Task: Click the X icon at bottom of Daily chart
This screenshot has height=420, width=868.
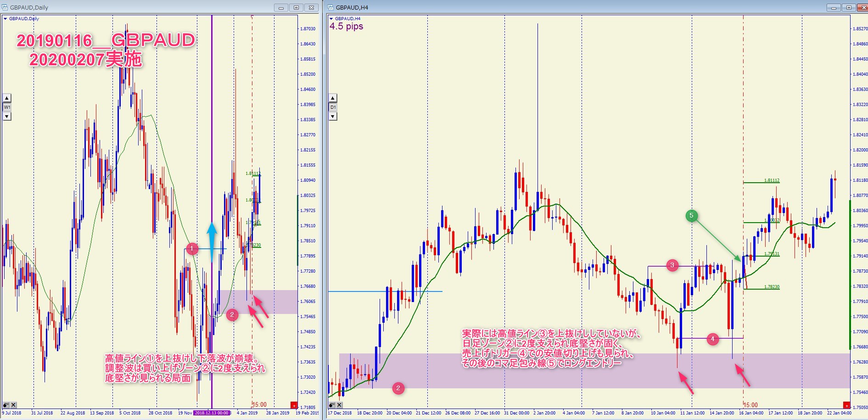Action: click(x=14, y=405)
